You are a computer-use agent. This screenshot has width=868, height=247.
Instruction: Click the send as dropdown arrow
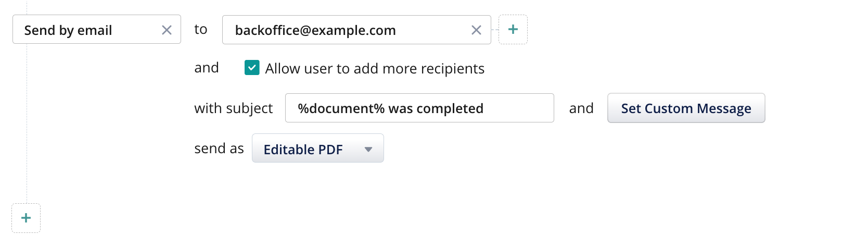(x=368, y=150)
